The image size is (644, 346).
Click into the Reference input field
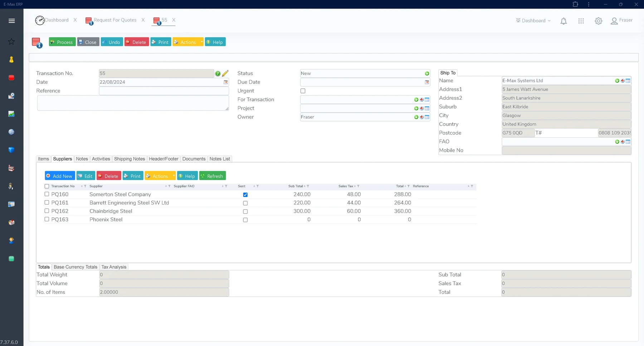tap(164, 91)
